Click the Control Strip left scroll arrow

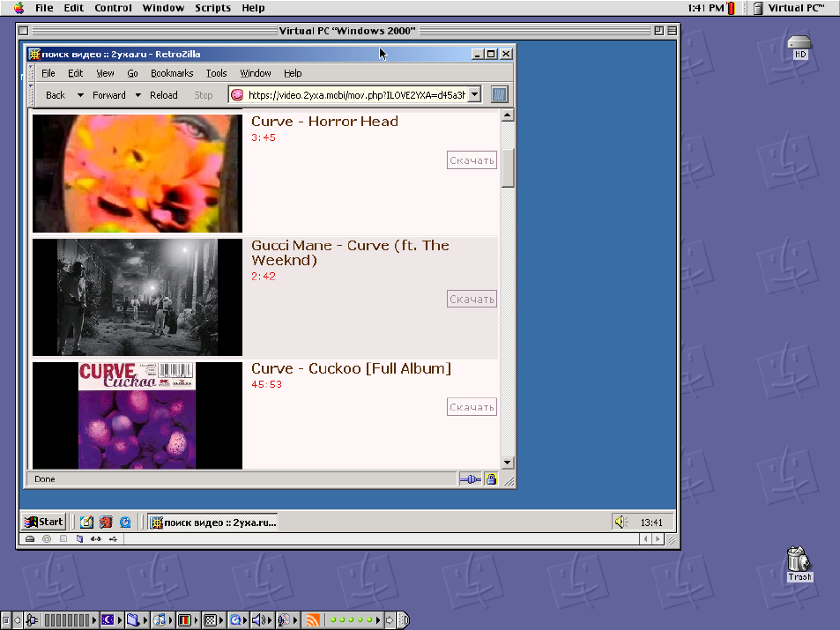[17, 620]
